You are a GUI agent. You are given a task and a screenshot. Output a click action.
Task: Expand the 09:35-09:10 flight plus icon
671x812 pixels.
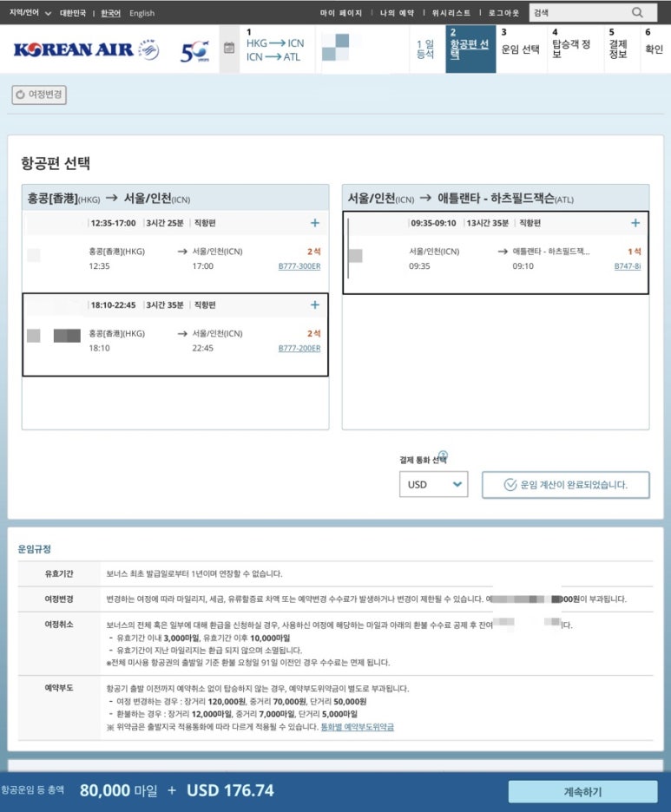(x=635, y=223)
